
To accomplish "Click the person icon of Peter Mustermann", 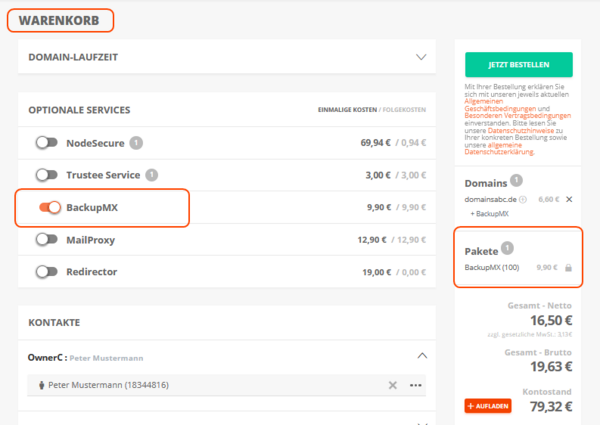I will pyautogui.click(x=41, y=385).
